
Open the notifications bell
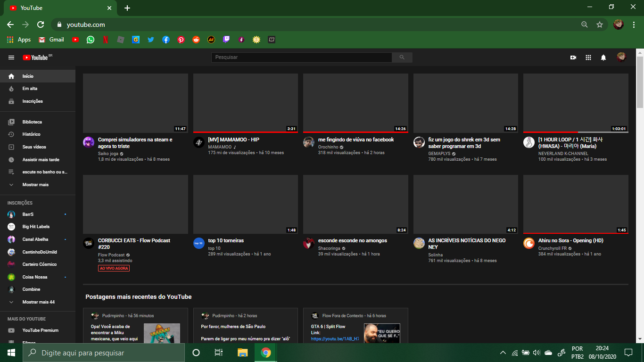603,58
